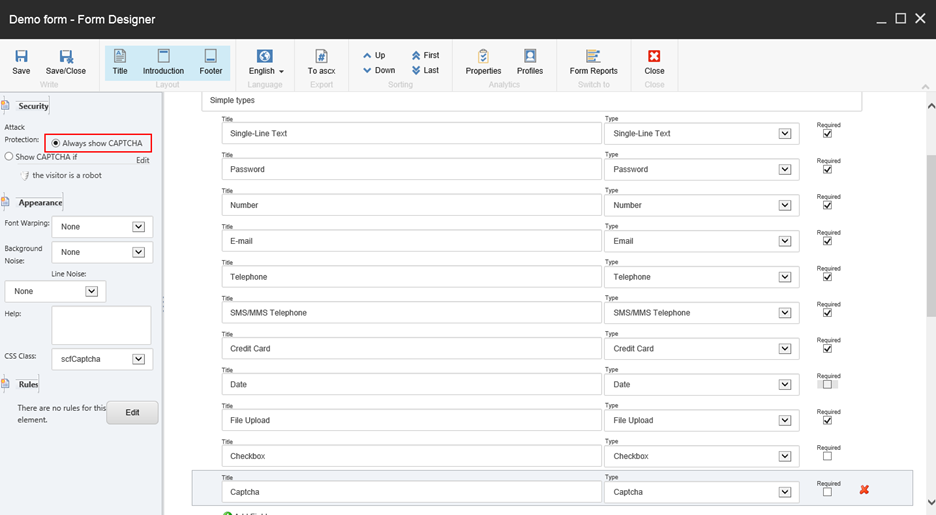Screen dimensions: 936x515
Task: Uncheck Required for Single-Line Text field
Action: click(x=827, y=133)
